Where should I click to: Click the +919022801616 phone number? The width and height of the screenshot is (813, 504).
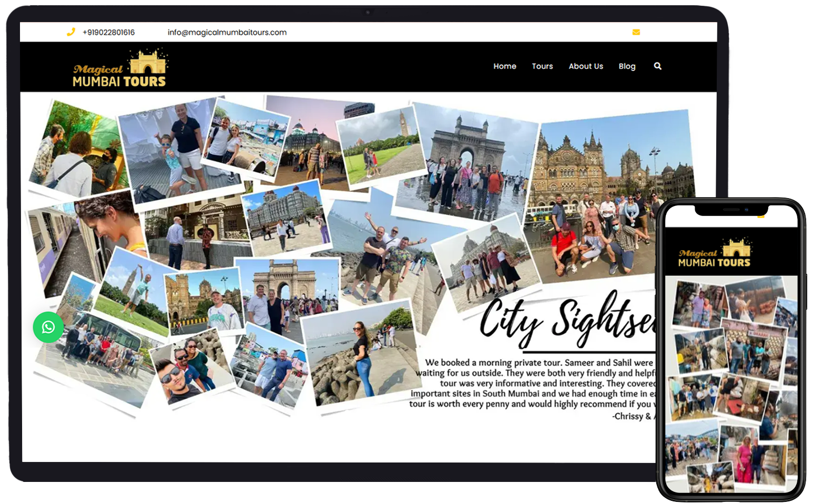click(x=108, y=33)
